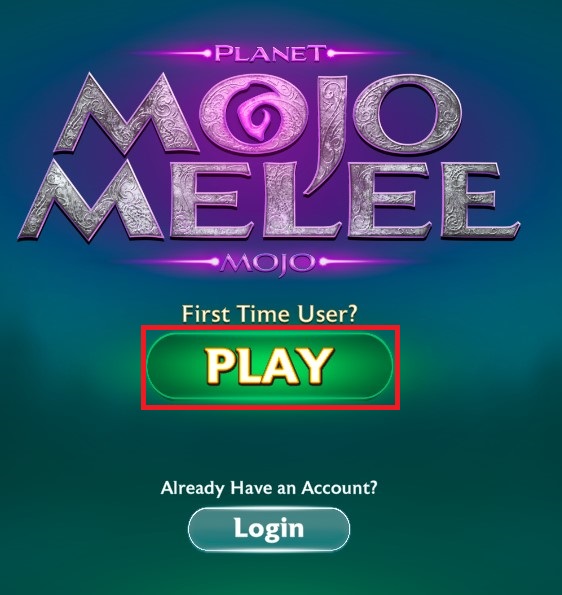Click the glowing dot right of Planet
Screen dimensions: 562x595
[x=331, y=53]
